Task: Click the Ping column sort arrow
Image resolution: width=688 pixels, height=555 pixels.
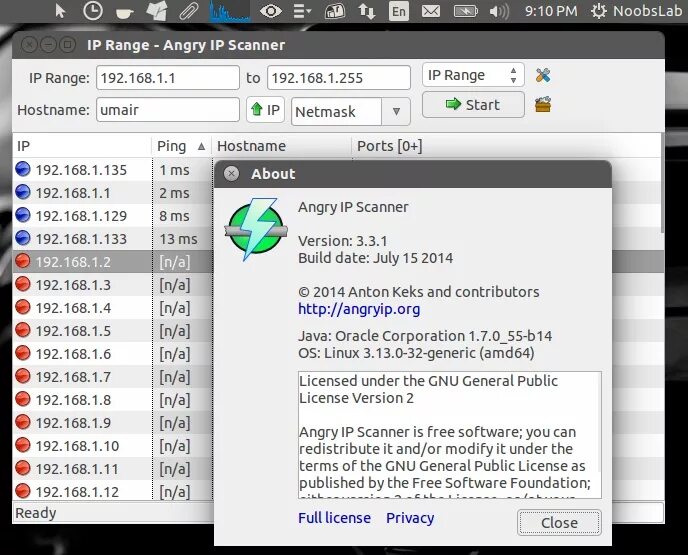Action: pos(201,146)
